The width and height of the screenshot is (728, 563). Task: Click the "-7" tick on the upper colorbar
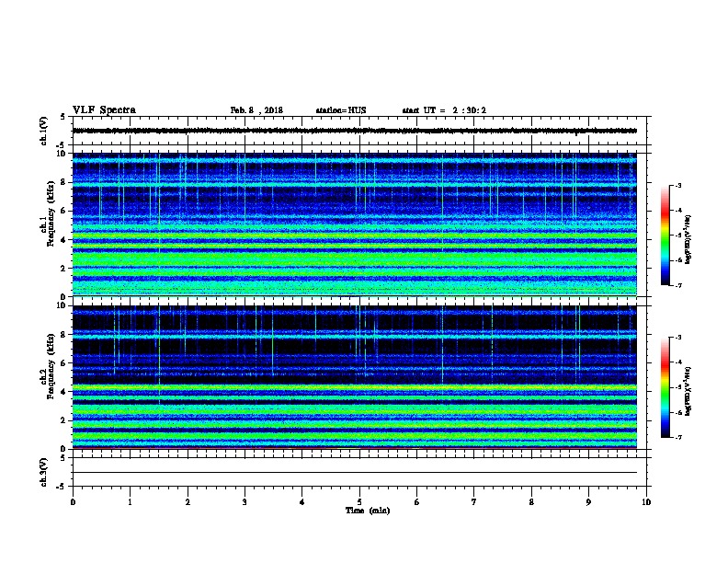pyautogui.click(x=677, y=285)
